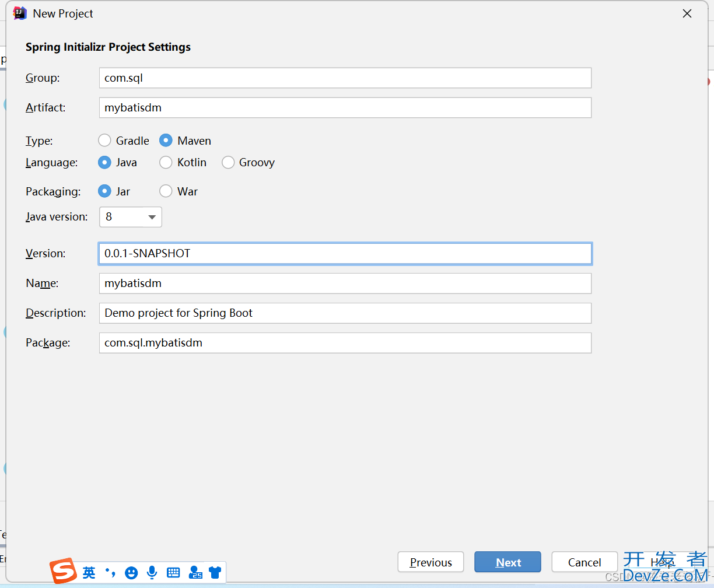
Task: Edit the Description field text
Action: coord(345,313)
